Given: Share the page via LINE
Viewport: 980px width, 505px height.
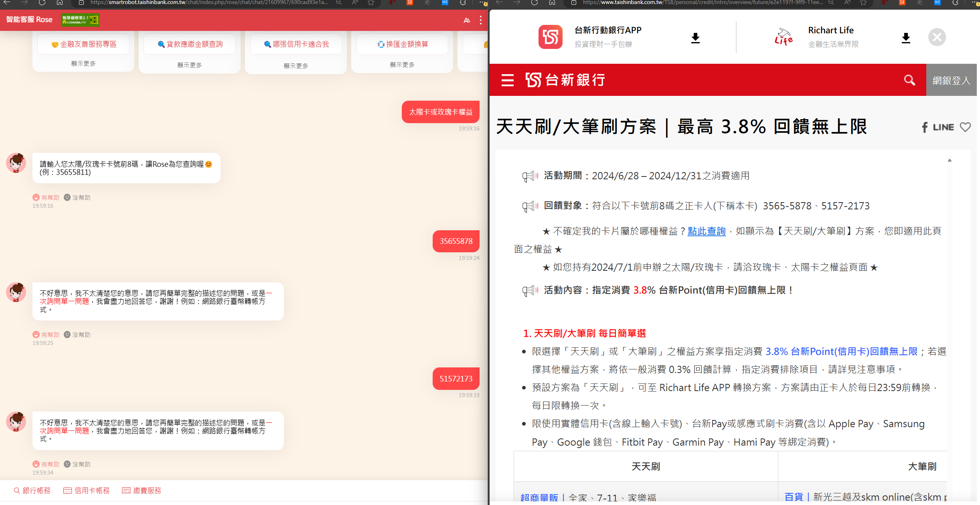Looking at the screenshot, I should [943, 127].
